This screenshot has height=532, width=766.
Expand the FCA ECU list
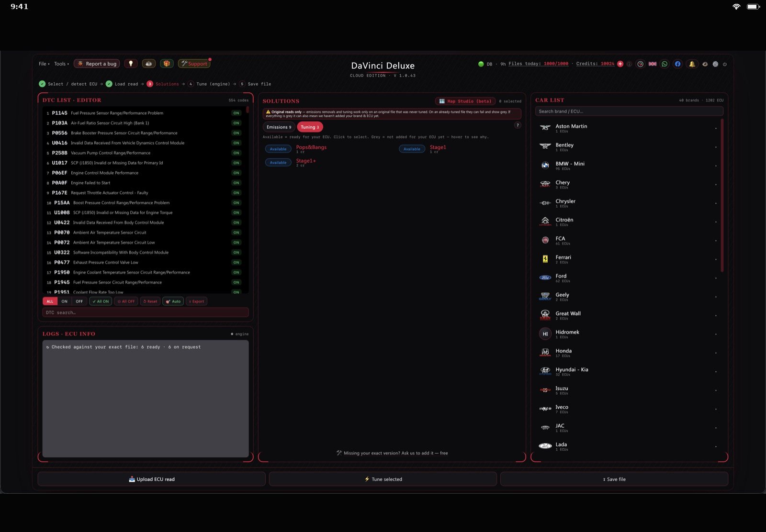tap(716, 241)
